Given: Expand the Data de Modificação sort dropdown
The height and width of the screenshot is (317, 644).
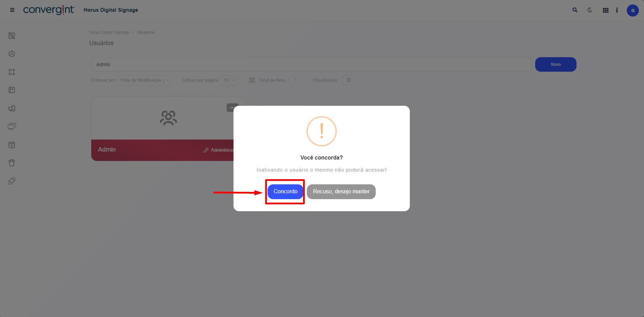Looking at the screenshot, I should (x=145, y=80).
